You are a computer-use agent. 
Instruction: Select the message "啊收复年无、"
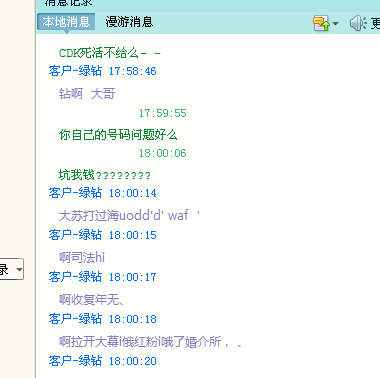pos(92,299)
